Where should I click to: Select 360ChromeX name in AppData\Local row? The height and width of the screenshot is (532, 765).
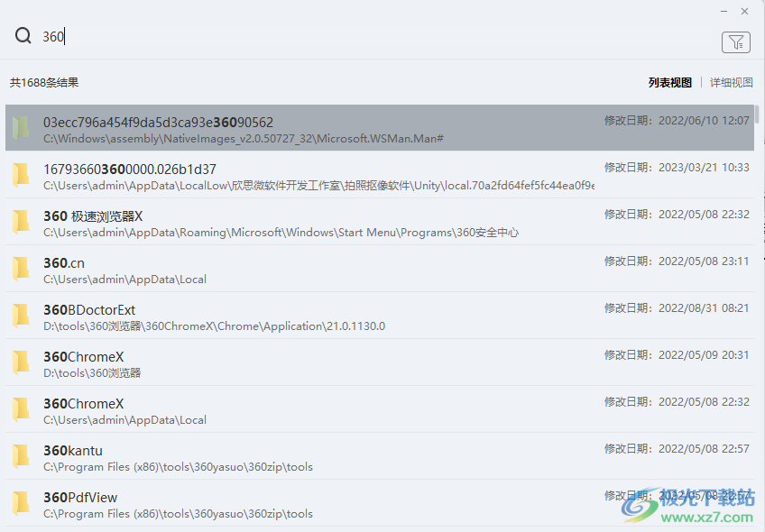pos(83,403)
